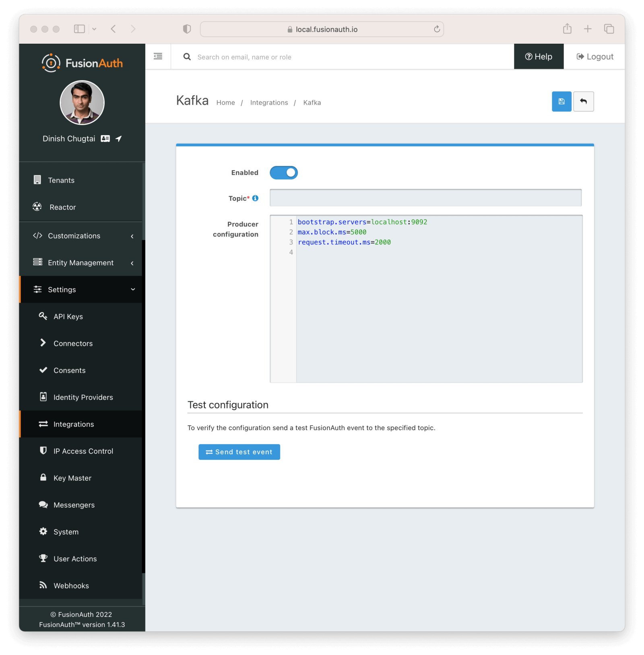Expand the Customizations menu
This screenshot has height=655, width=644.
[x=80, y=236]
